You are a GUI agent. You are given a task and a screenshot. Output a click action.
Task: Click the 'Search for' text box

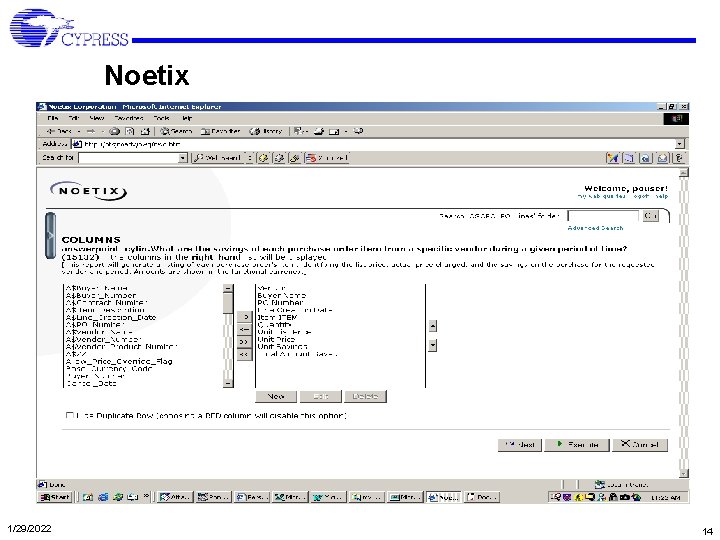tap(128, 158)
